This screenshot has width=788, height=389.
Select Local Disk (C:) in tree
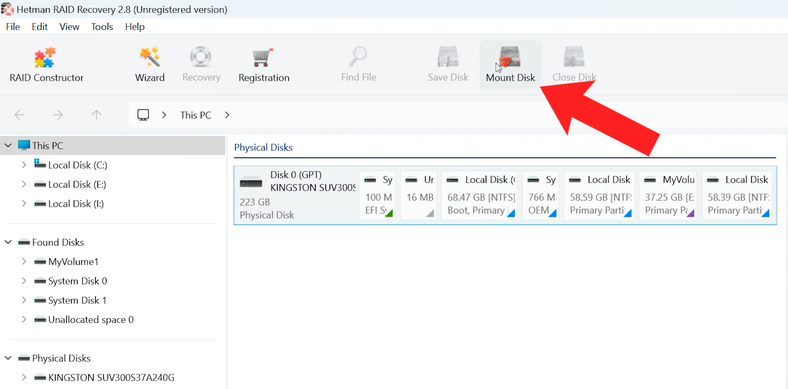pos(77,165)
